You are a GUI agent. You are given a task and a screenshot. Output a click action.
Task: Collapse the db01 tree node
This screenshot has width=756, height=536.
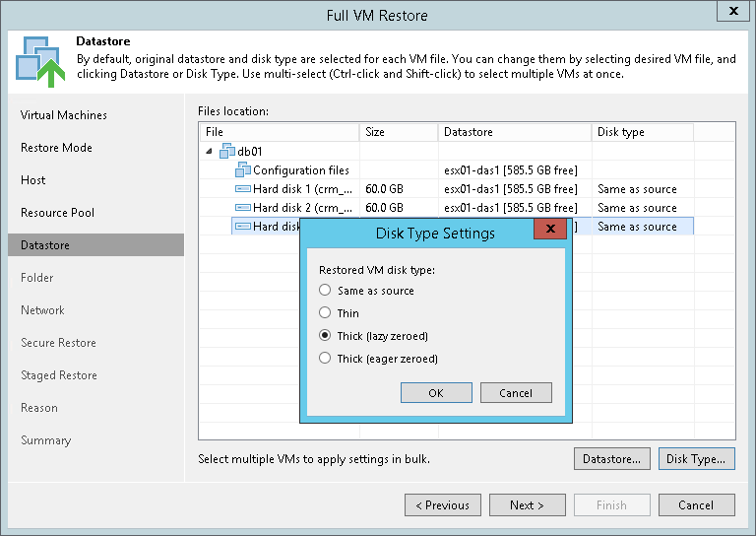pos(209,151)
